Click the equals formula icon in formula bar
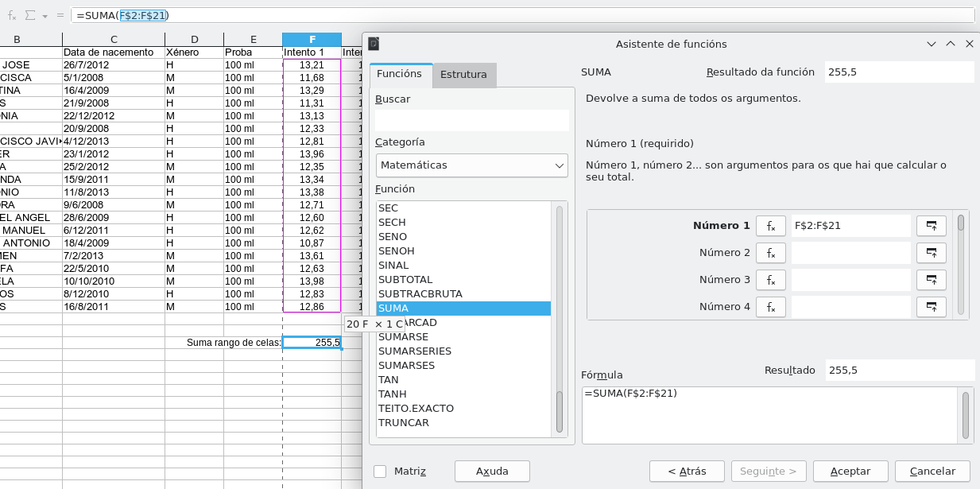The height and width of the screenshot is (489, 980). coord(60,15)
